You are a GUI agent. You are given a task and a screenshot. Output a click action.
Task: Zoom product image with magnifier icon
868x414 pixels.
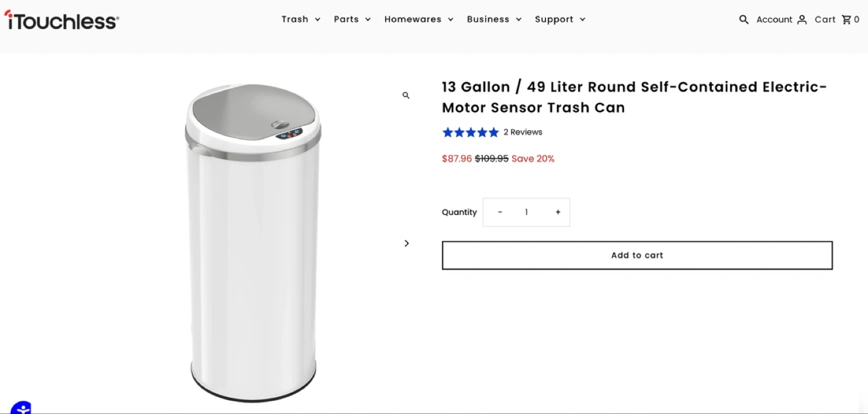click(406, 95)
